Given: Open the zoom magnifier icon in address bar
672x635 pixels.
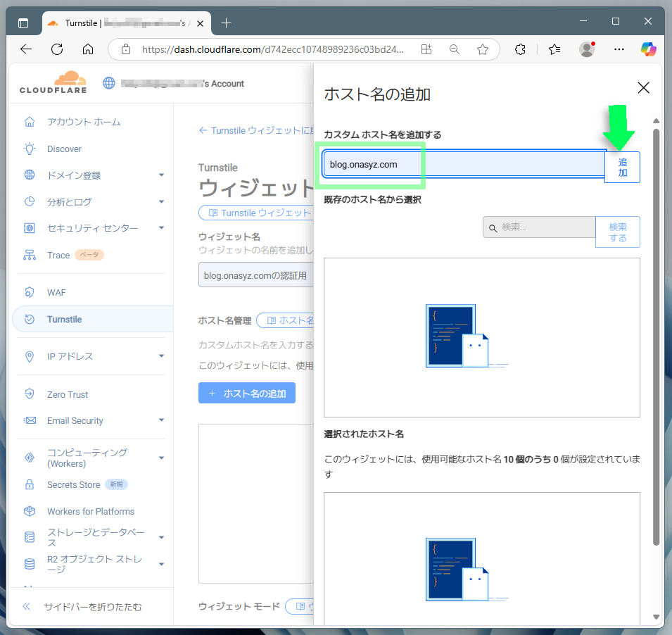Looking at the screenshot, I should 455,49.
